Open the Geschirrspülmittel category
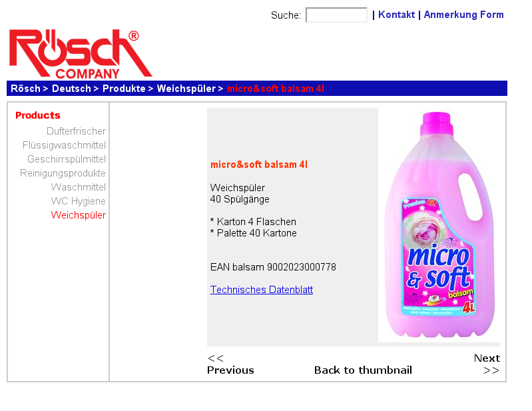The image size is (532, 411). click(67, 159)
